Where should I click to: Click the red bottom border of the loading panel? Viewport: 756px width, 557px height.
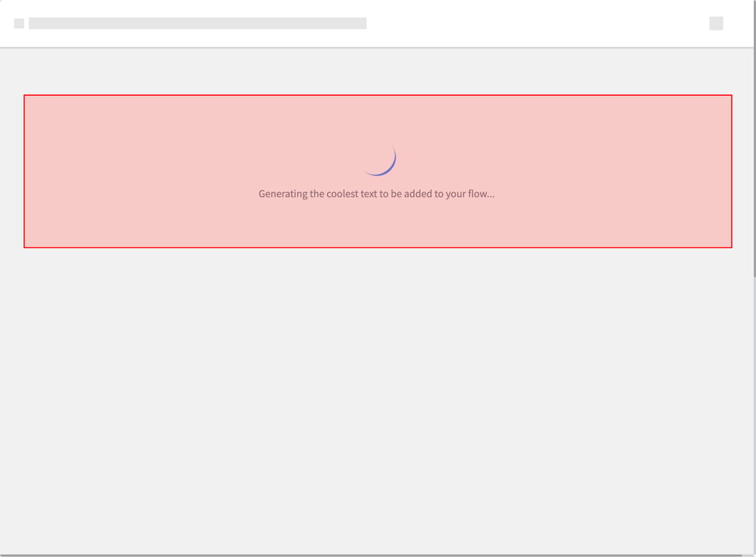[377, 247]
